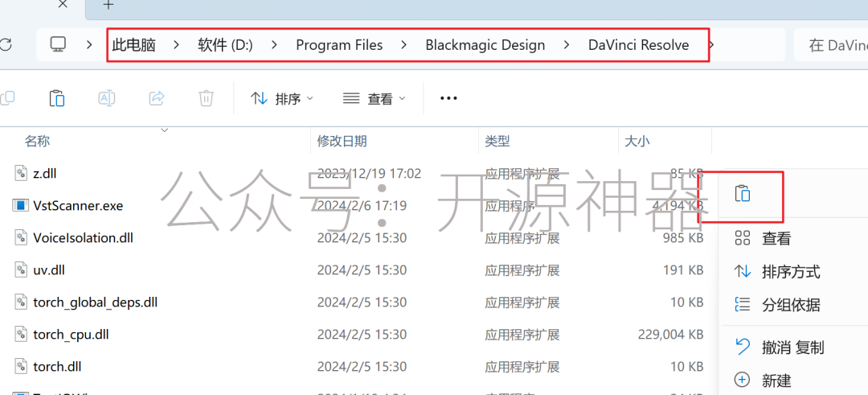The width and height of the screenshot is (868, 395).
Task: Click the uv.dll file icon
Action: click(20, 270)
